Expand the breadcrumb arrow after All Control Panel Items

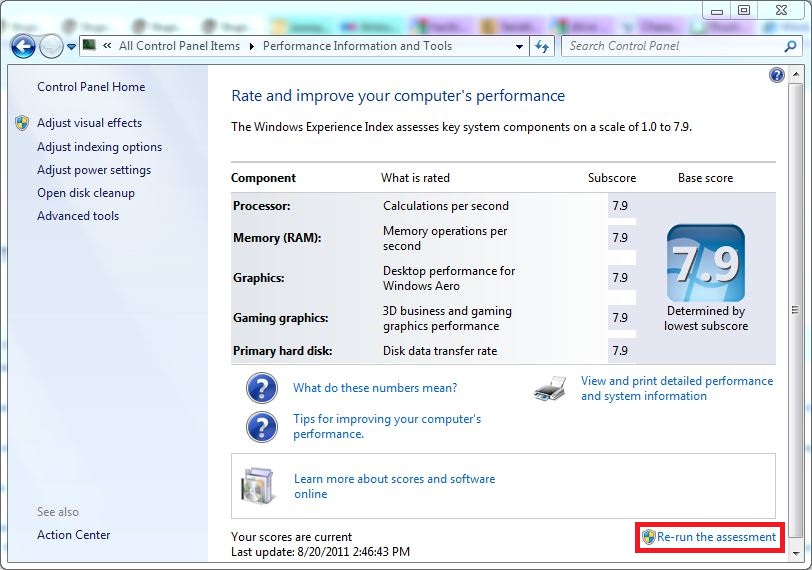(252, 46)
